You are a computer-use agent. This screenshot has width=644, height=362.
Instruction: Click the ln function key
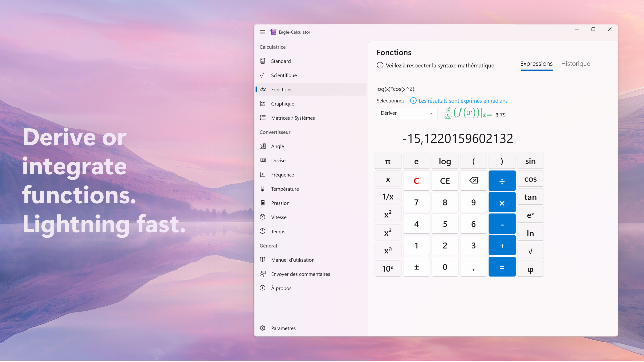pyautogui.click(x=530, y=233)
